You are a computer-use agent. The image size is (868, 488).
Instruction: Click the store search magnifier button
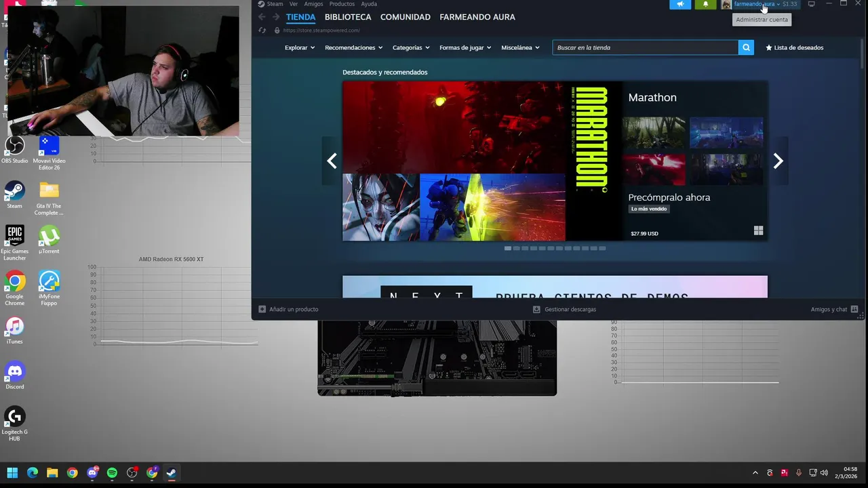pyautogui.click(x=746, y=47)
